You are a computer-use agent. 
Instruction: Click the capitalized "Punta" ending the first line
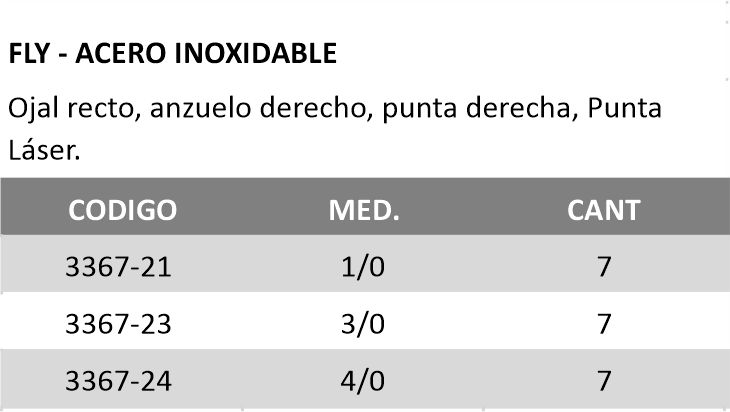(x=626, y=108)
